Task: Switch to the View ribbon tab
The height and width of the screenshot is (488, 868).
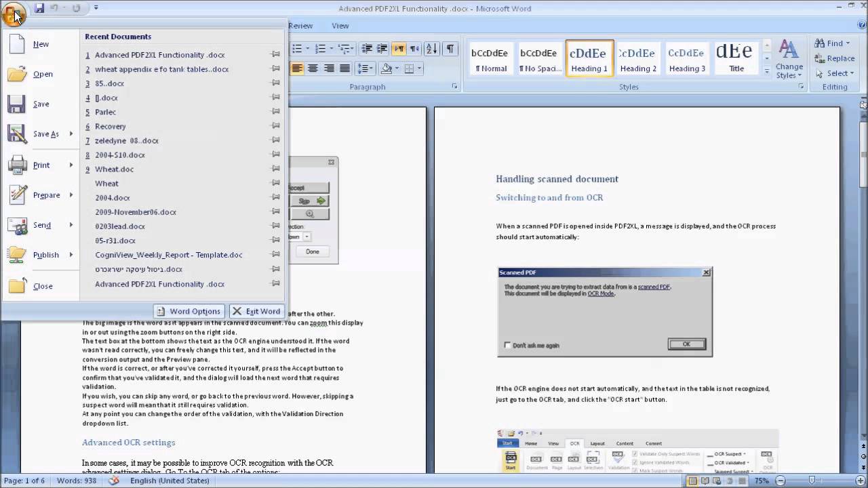Action: click(x=340, y=26)
